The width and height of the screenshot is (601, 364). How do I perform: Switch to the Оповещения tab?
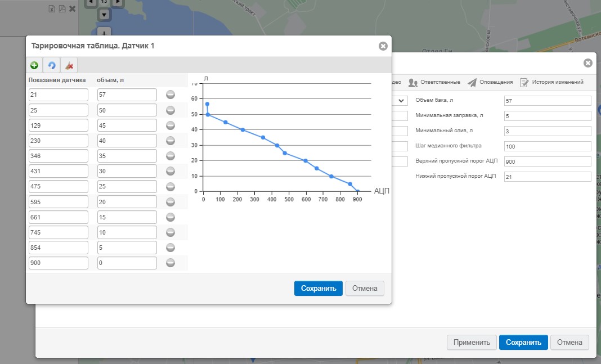[x=490, y=82]
